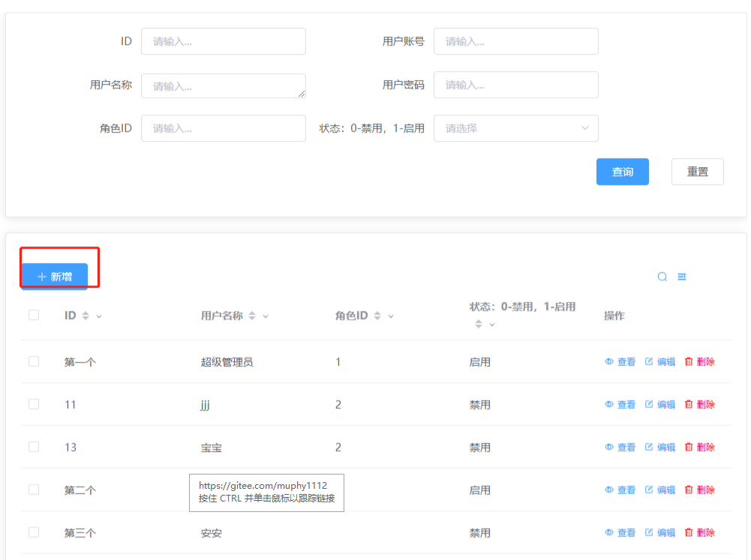Viewport: 751px width, 560px height.
Task: Sort by 用户名称 using the sort arrows
Action: (x=252, y=316)
